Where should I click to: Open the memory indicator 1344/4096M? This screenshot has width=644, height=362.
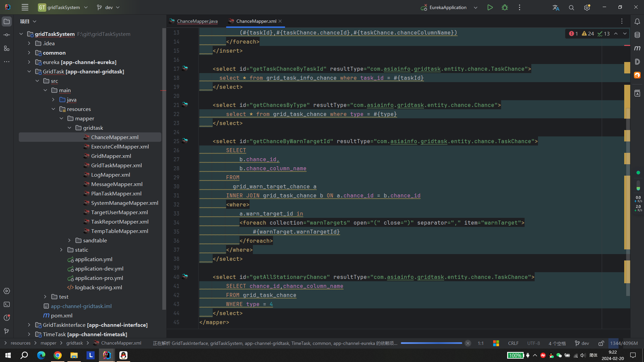point(624,343)
